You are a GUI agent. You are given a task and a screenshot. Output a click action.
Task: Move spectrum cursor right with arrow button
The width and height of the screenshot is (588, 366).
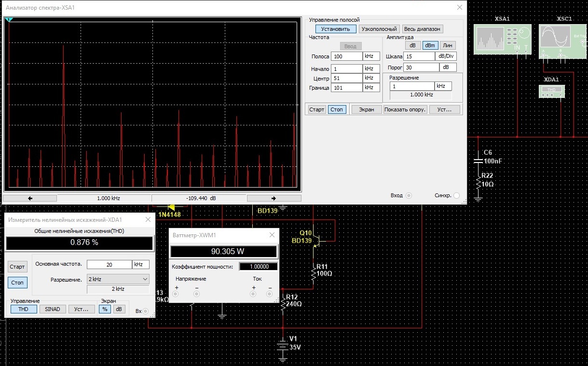(274, 198)
